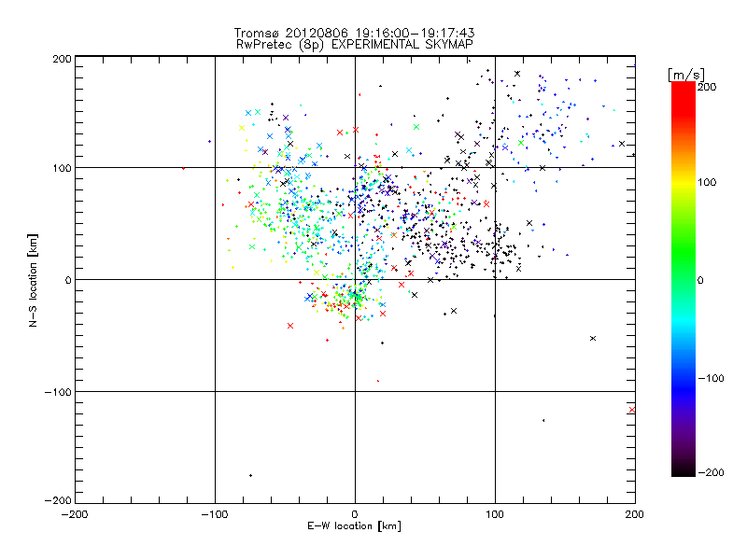Click the subtitle 'RwPretec (8p) EXPERIMENTAL SKYMAP'
The height and width of the screenshot is (560, 747).
pyautogui.click(x=355, y=45)
